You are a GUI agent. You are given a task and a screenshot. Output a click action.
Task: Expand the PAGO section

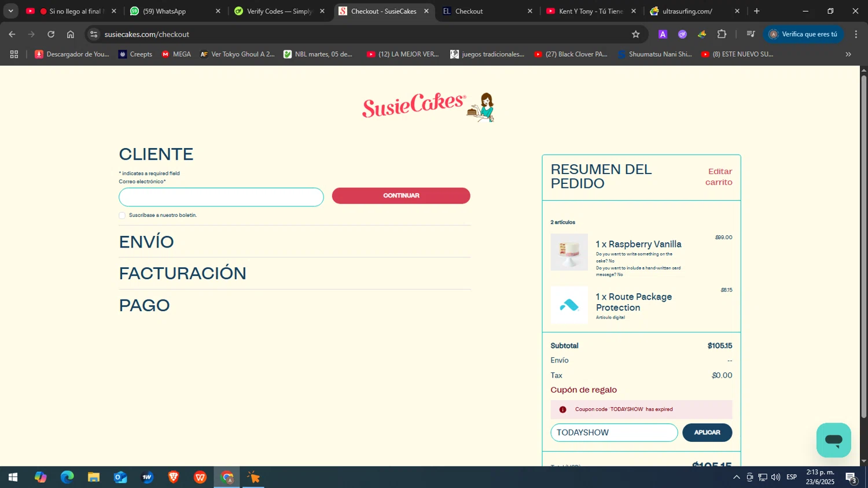click(x=145, y=305)
